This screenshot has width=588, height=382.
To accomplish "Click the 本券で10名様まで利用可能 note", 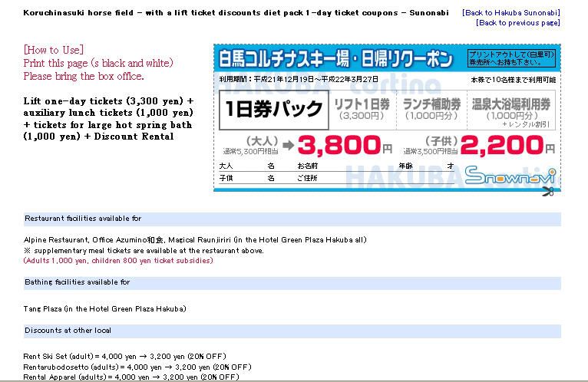I will tap(514, 80).
